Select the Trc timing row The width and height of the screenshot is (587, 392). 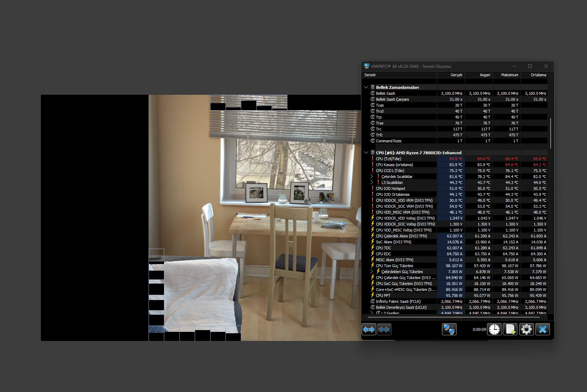455,129
